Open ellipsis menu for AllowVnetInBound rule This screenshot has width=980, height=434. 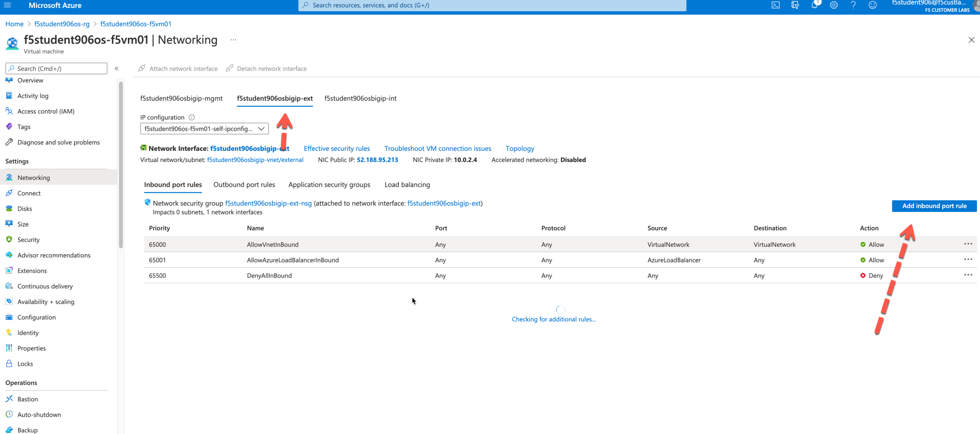[x=968, y=244]
